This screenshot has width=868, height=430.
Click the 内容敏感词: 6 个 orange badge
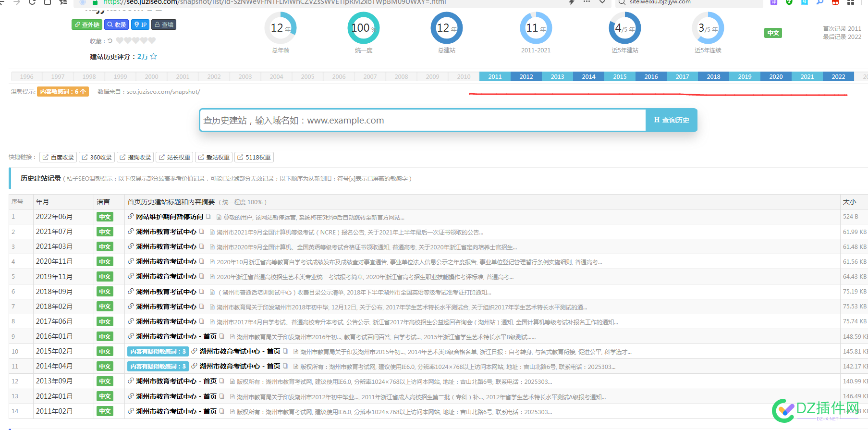pyautogui.click(x=63, y=91)
